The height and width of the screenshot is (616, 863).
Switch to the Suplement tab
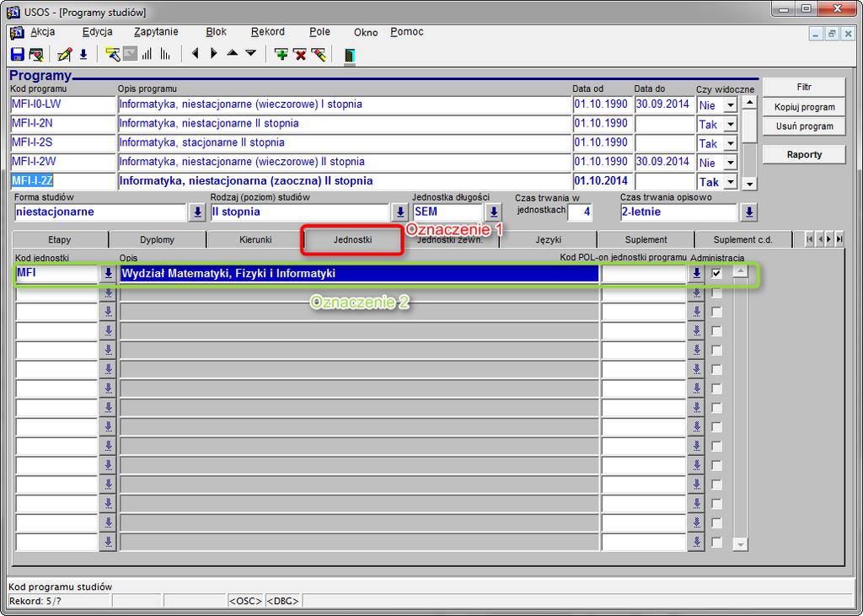(x=646, y=240)
